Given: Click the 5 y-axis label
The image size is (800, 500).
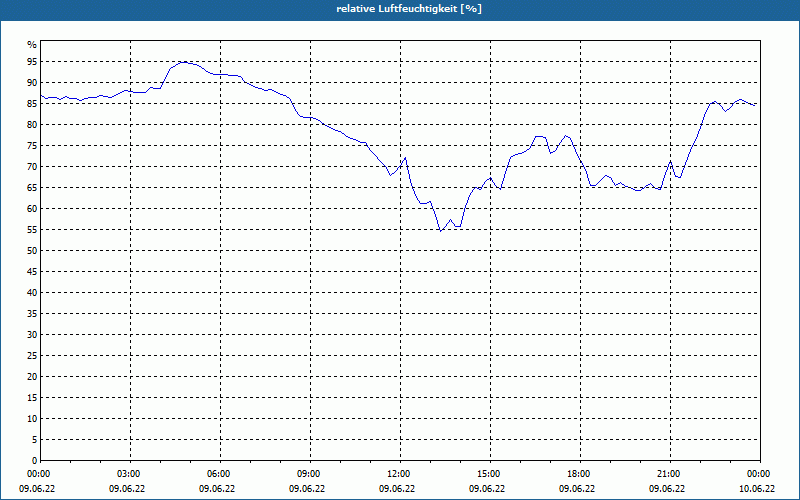Looking at the screenshot, I should tap(34, 439).
